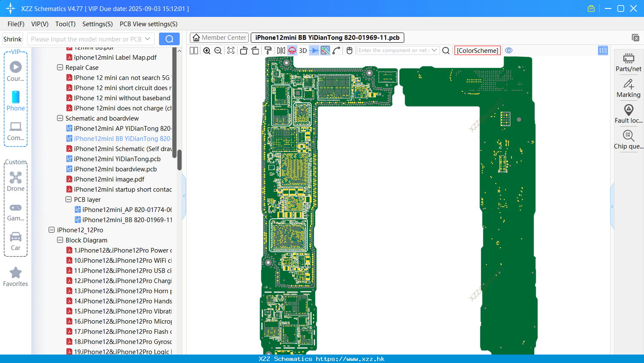The width and height of the screenshot is (644, 363).
Task: Open Favorites
Action: point(16,277)
